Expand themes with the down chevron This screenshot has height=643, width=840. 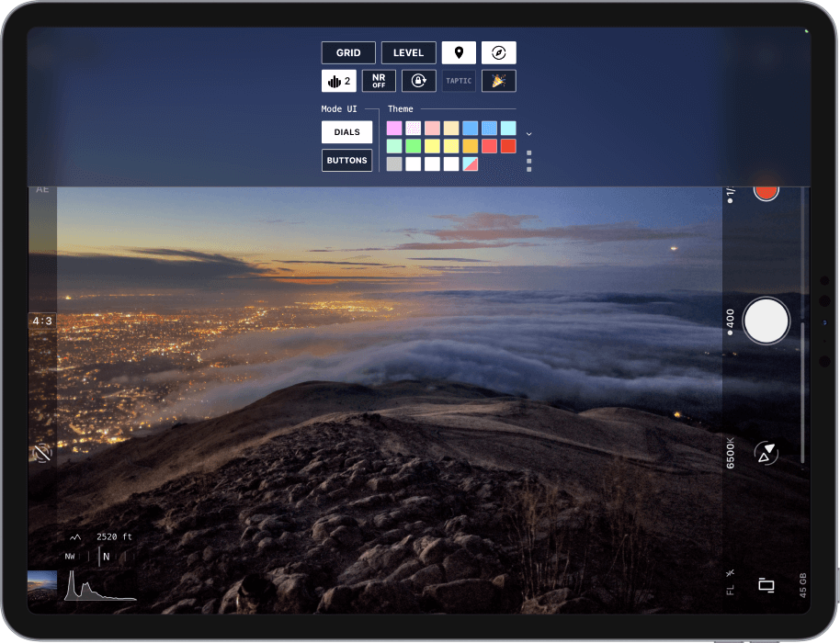[x=528, y=134]
